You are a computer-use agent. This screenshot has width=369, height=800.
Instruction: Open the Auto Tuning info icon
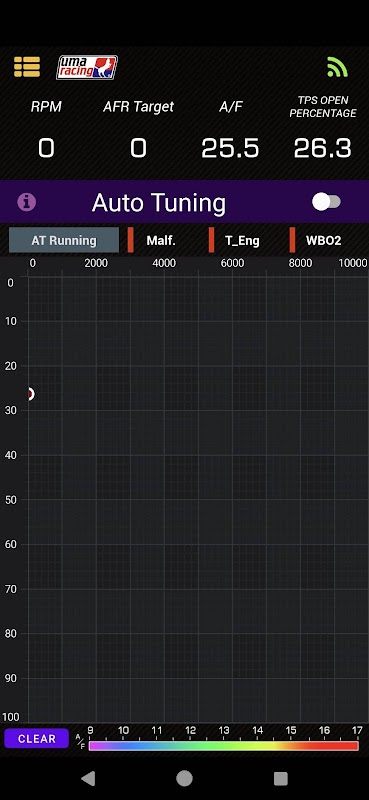pos(27,202)
